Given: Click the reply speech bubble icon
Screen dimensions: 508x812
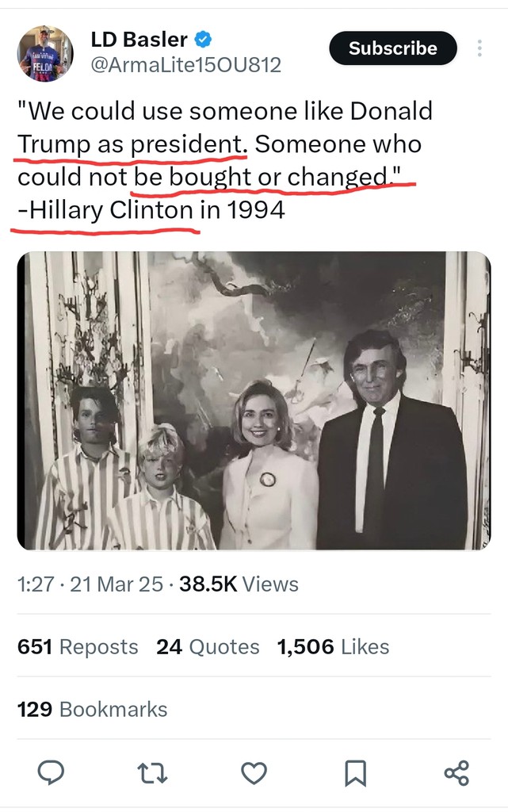Looking at the screenshot, I should click(x=51, y=772).
